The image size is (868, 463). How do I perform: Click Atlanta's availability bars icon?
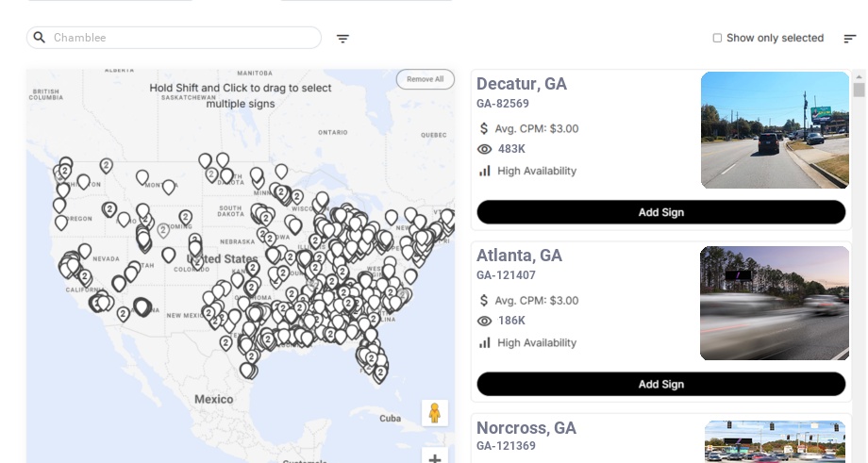(485, 342)
